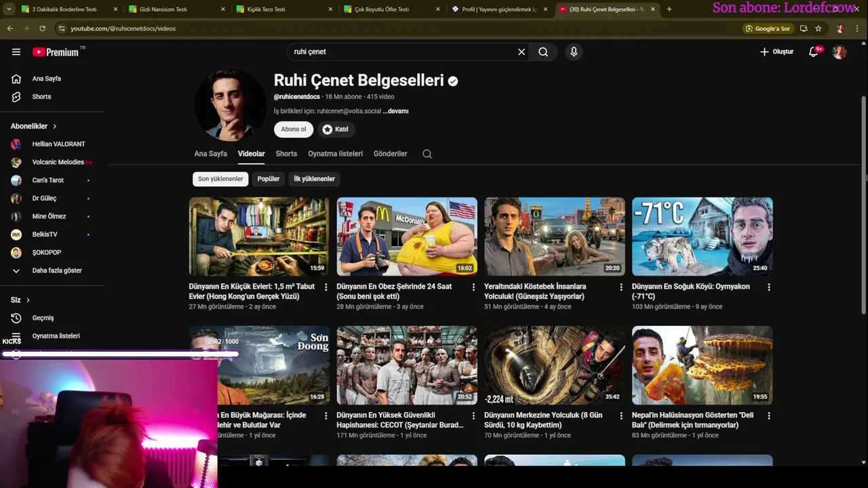Expand the Abonelikler section chevron
The image size is (868, 488).
click(55, 126)
